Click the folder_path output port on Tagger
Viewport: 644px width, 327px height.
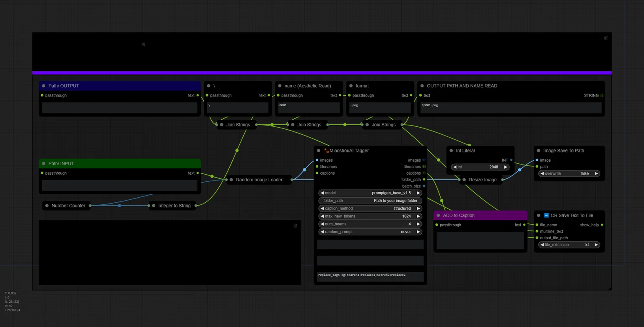424,180
